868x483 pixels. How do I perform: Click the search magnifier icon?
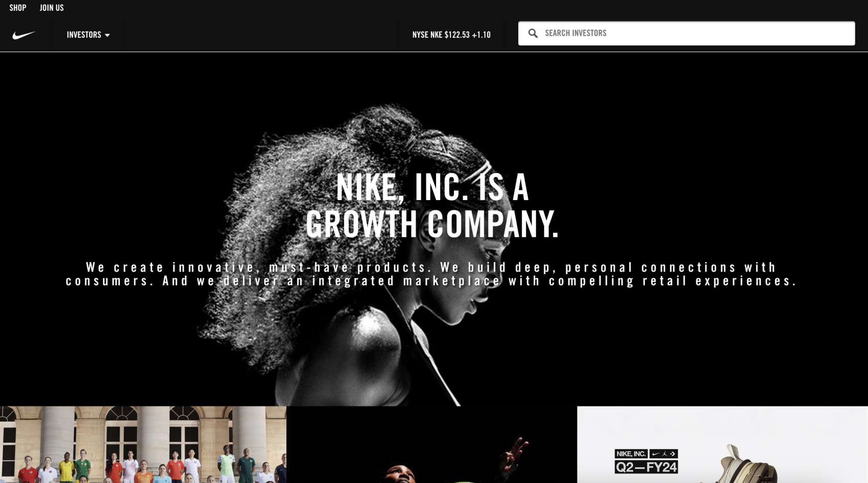click(x=533, y=33)
